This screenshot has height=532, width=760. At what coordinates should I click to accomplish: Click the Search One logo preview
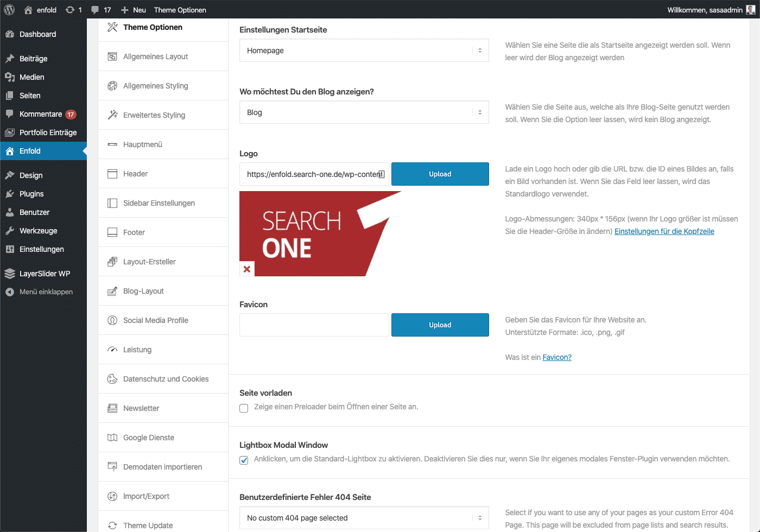[x=320, y=233]
